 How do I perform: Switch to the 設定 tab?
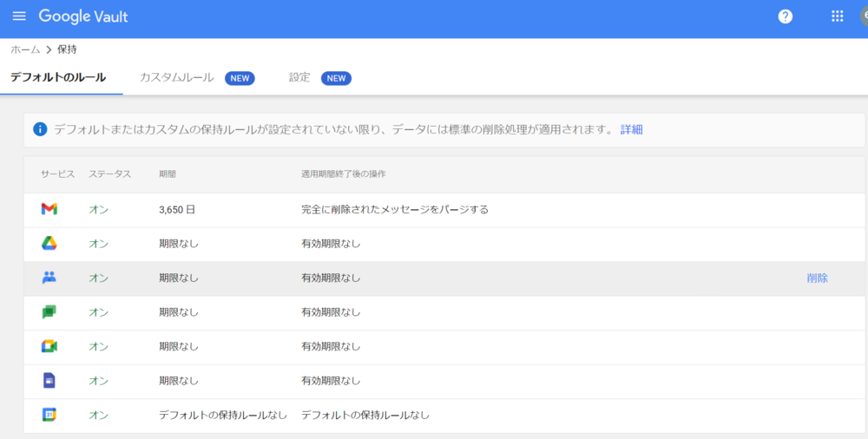point(299,77)
